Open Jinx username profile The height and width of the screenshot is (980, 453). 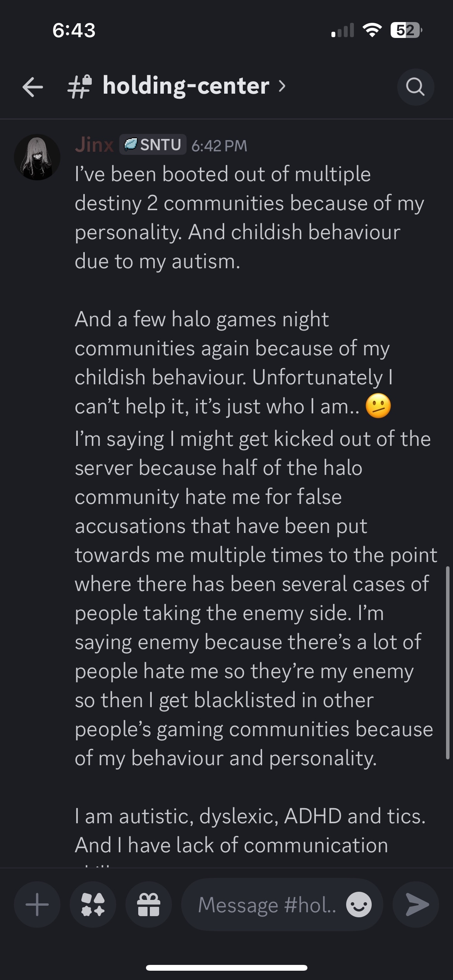(94, 145)
